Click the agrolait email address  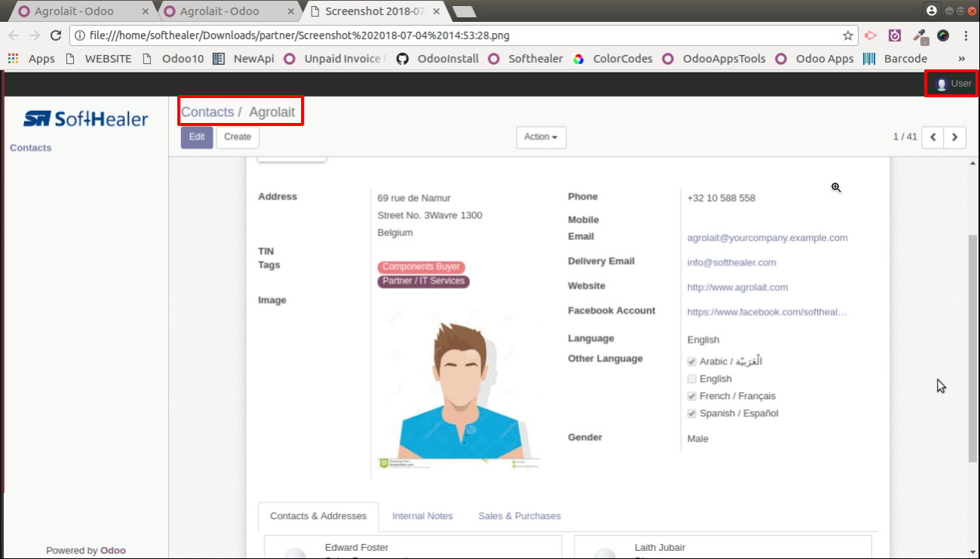pos(767,238)
